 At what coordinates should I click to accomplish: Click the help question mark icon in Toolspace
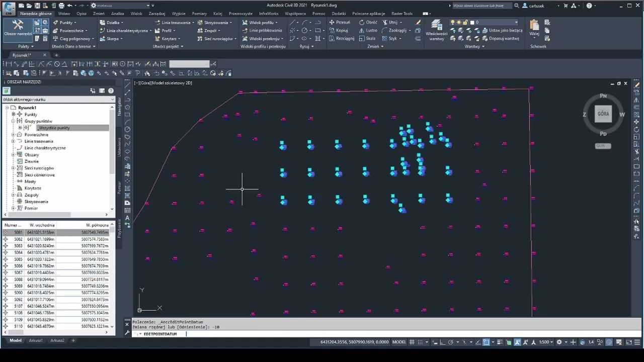(111, 91)
